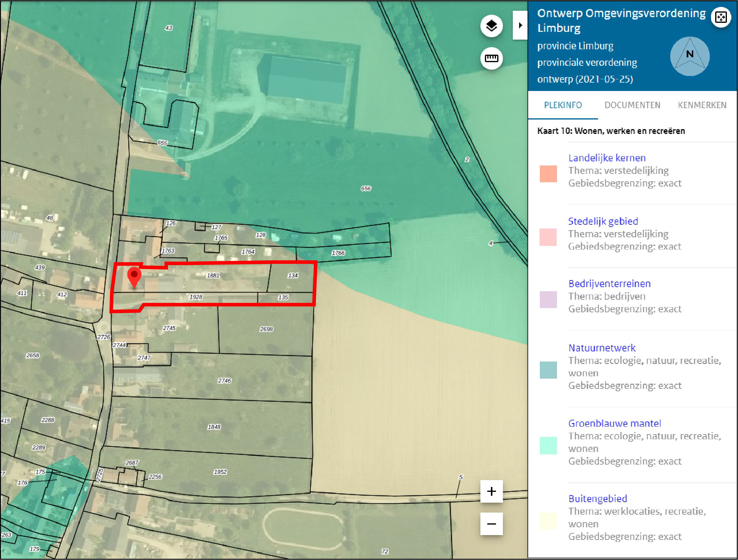738x560 pixels.
Task: Open the Natuurnetwerk link
Action: pyautogui.click(x=602, y=348)
